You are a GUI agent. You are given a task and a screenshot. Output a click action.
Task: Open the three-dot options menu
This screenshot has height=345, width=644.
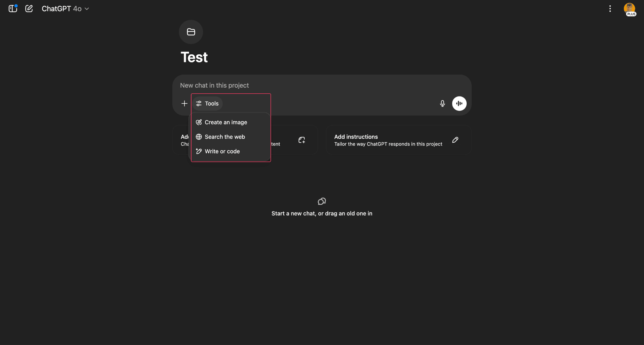click(610, 8)
